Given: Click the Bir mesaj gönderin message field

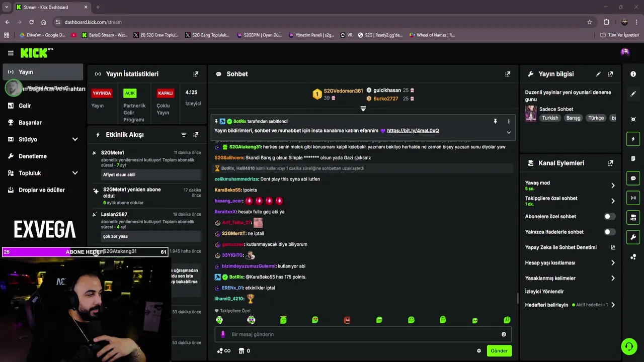Looking at the screenshot, I should point(363,334).
